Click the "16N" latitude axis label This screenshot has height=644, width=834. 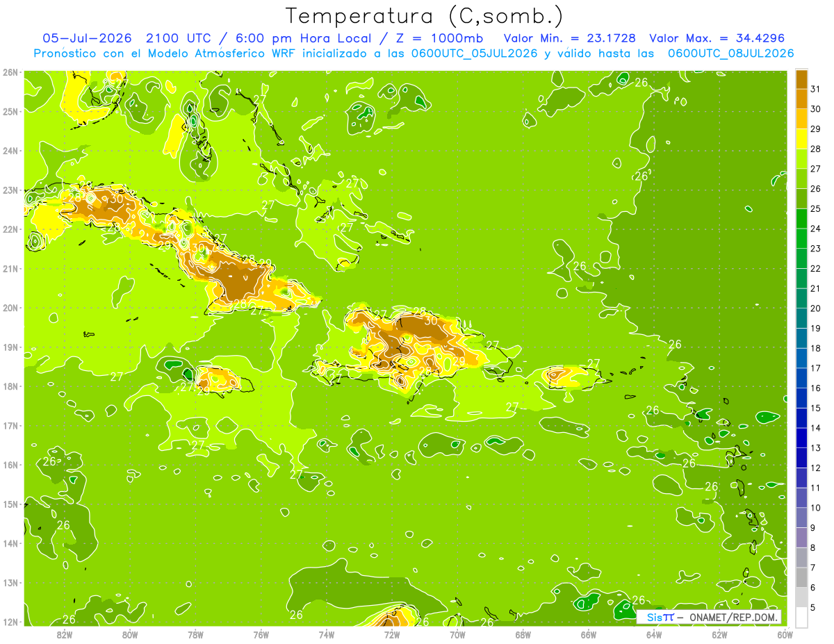pyautogui.click(x=10, y=465)
